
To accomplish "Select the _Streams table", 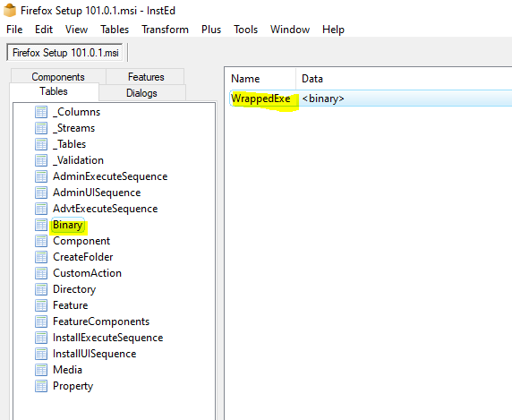I will pyautogui.click(x=73, y=128).
